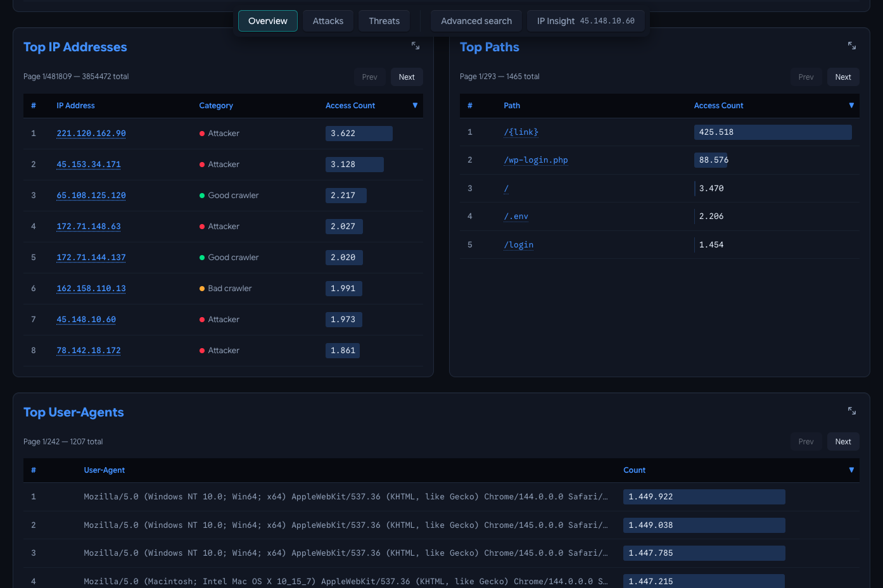Select access count 425.518 bar

[773, 132]
